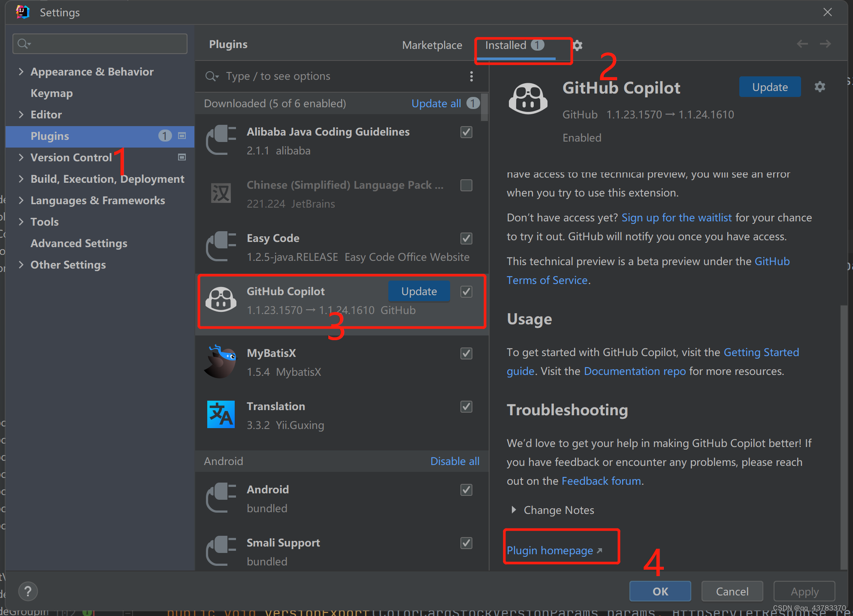Disable the Easy Code plugin checkbox

tap(466, 239)
